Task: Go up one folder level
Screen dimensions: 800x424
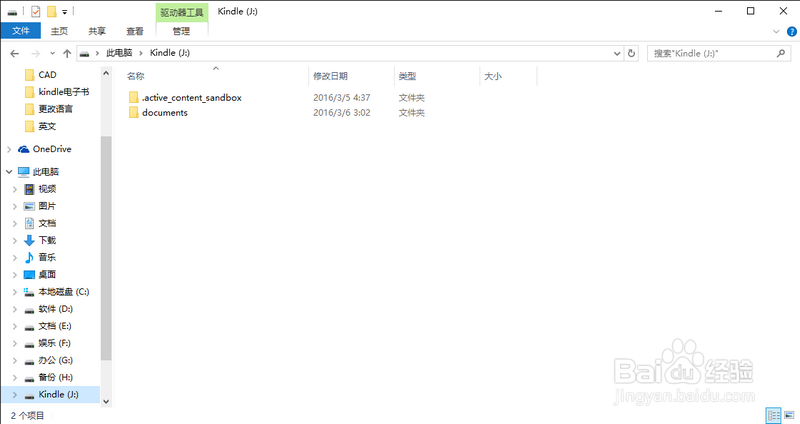Action: tap(67, 53)
